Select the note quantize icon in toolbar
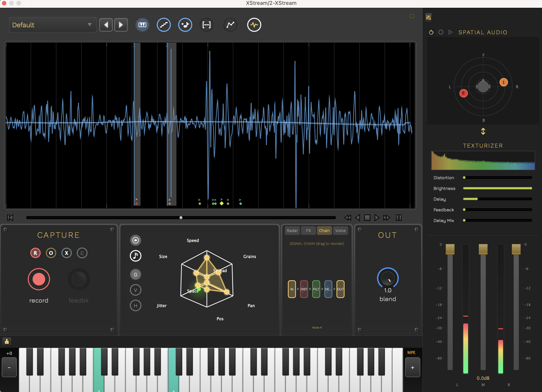 [x=185, y=25]
